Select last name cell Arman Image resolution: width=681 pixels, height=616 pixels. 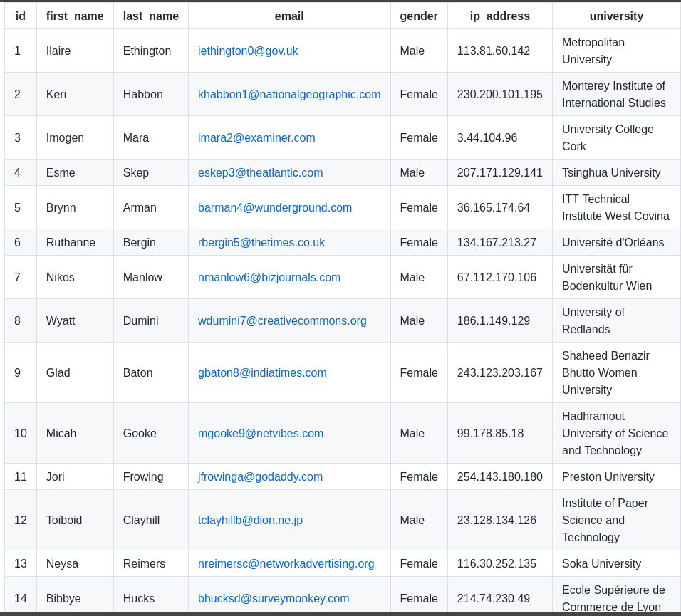pos(151,207)
